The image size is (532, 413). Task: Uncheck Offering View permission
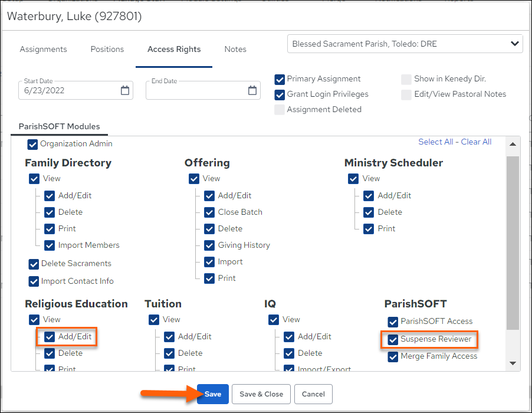tap(193, 179)
